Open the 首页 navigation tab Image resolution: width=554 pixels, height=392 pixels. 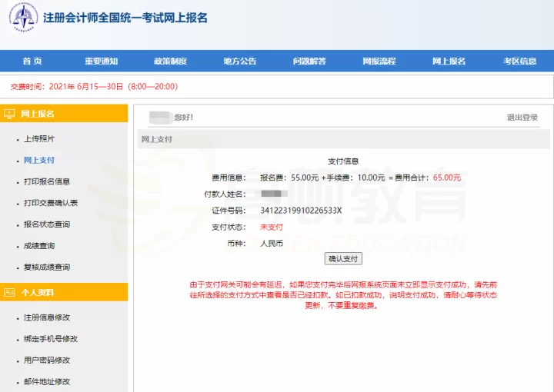point(32,61)
